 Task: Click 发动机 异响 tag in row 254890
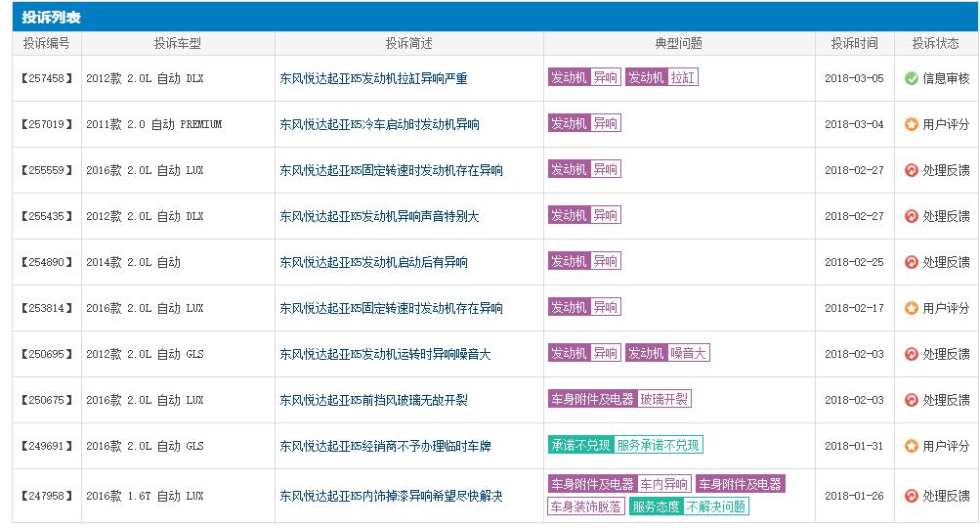coord(584,261)
